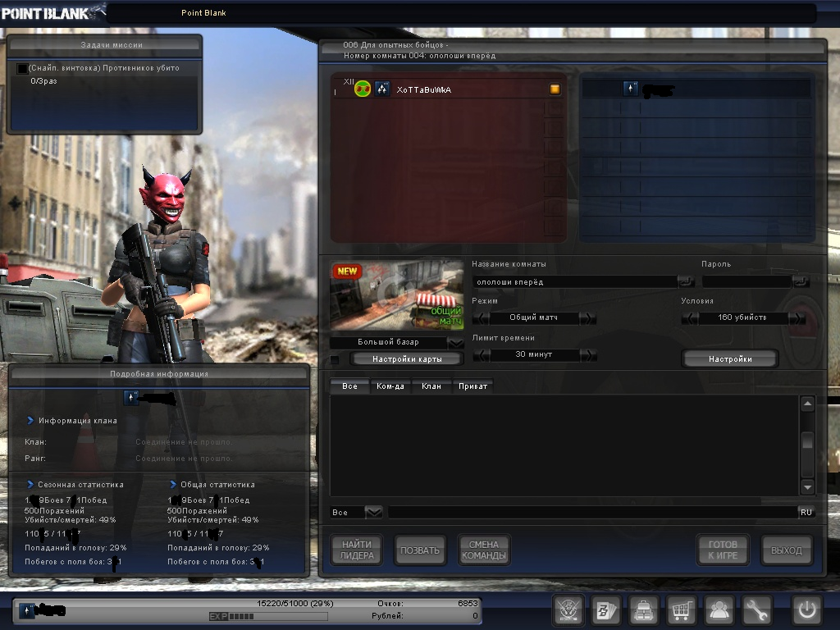Click orange room-leader icon on XoTTaBuWkA row

[x=555, y=89]
